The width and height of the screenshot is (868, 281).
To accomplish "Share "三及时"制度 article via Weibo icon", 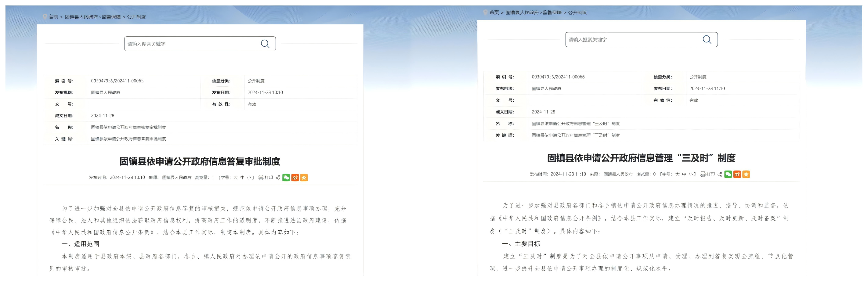I will pyautogui.click(x=737, y=174).
